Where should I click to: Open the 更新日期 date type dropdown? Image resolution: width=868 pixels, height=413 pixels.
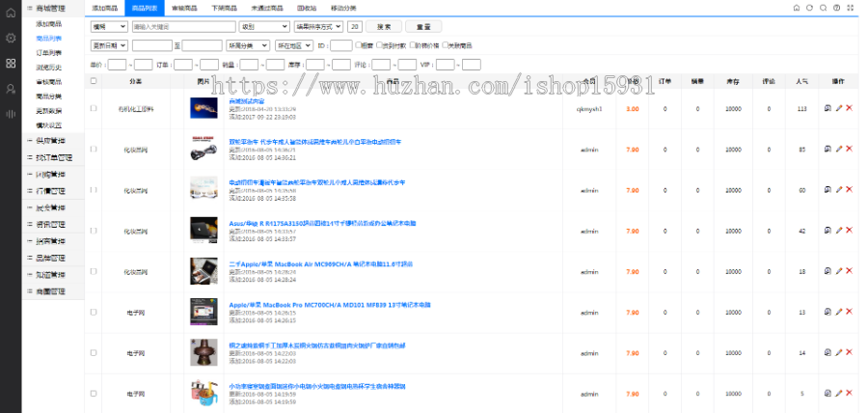[x=109, y=45]
